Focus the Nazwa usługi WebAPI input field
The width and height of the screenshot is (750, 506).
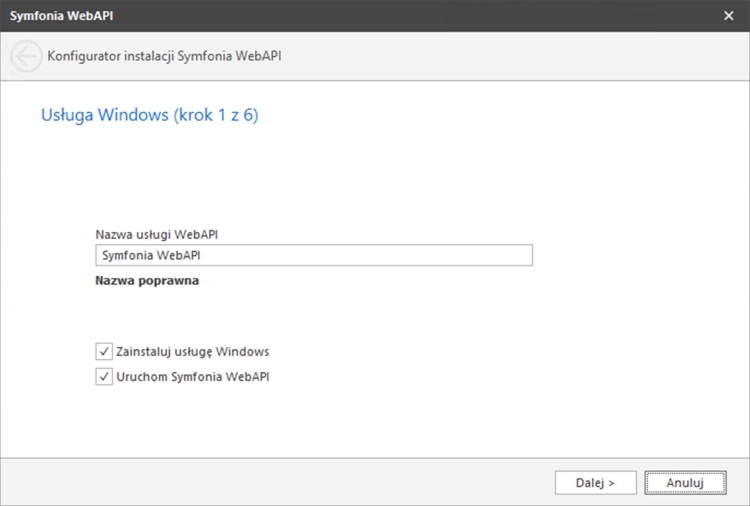[x=313, y=256]
